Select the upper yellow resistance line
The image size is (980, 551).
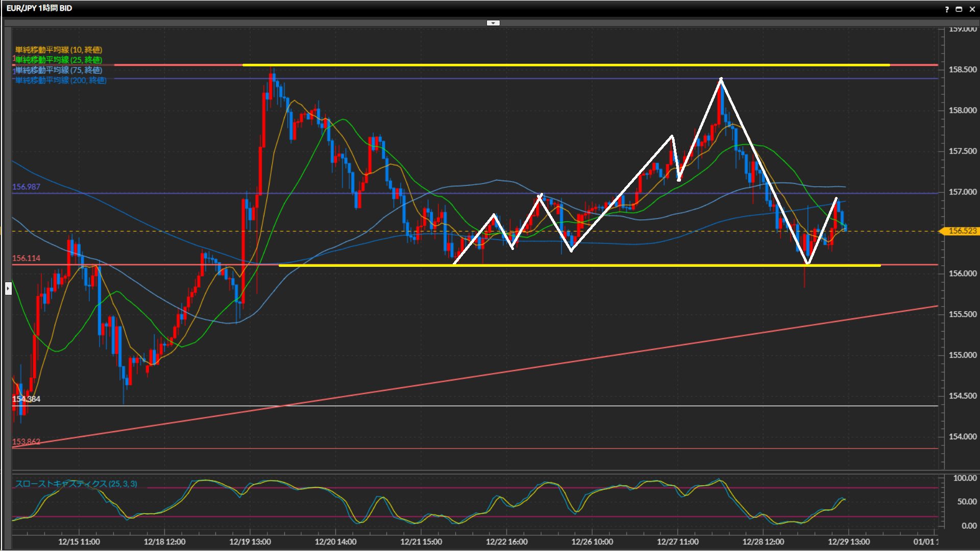click(510, 65)
